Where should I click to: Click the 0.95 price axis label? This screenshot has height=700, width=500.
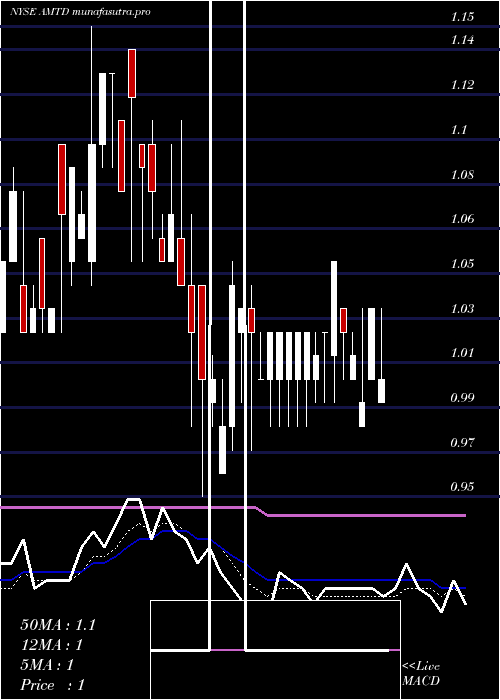pyautogui.click(x=462, y=486)
